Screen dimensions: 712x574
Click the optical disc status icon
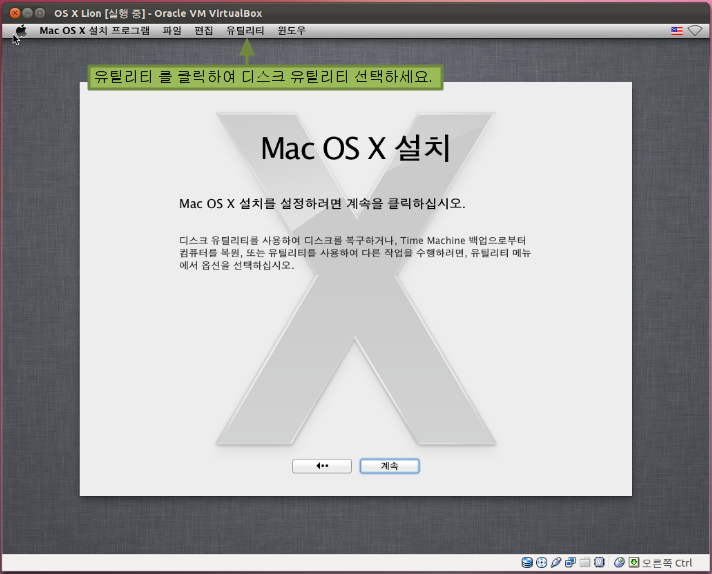[x=541, y=563]
